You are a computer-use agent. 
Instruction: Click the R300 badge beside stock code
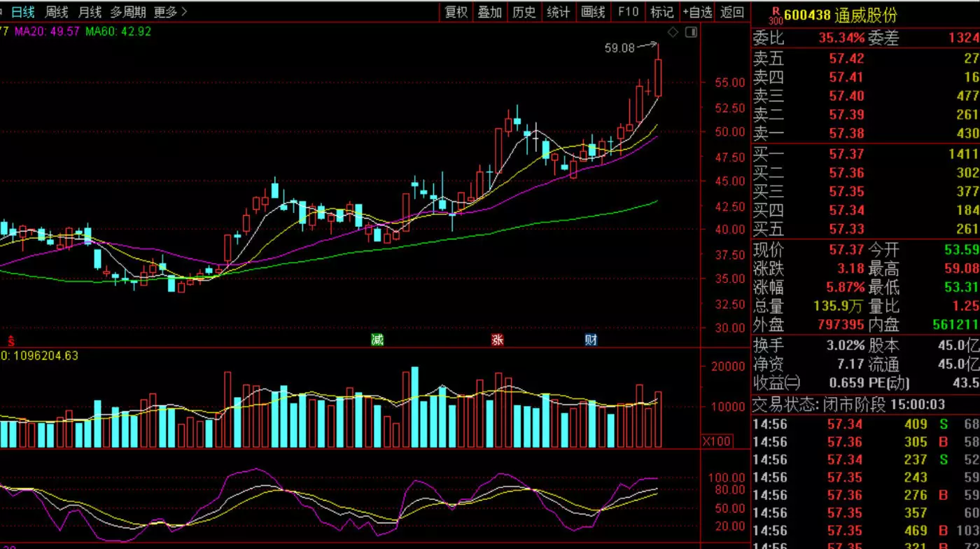pyautogui.click(x=775, y=15)
